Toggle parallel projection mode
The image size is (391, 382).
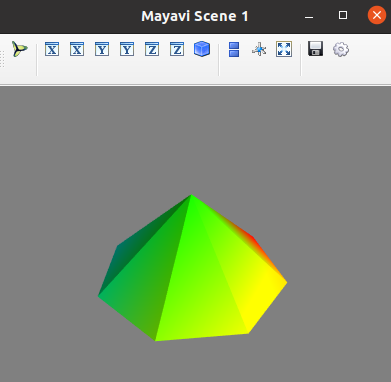pyautogui.click(x=234, y=49)
